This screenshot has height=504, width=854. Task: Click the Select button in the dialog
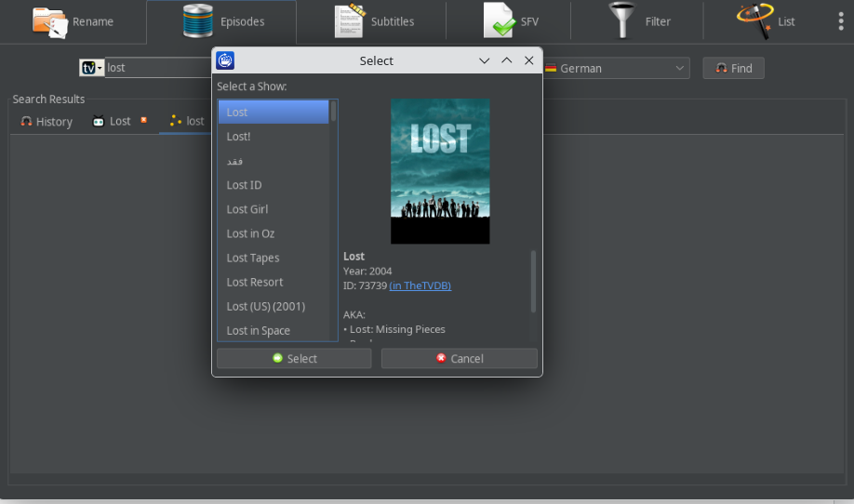(294, 359)
